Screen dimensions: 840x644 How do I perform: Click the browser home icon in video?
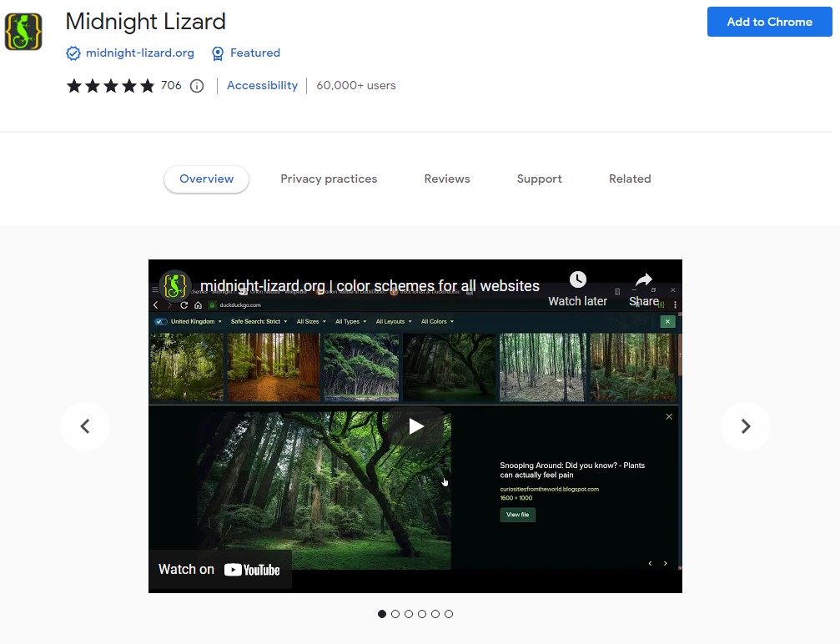[198, 304]
